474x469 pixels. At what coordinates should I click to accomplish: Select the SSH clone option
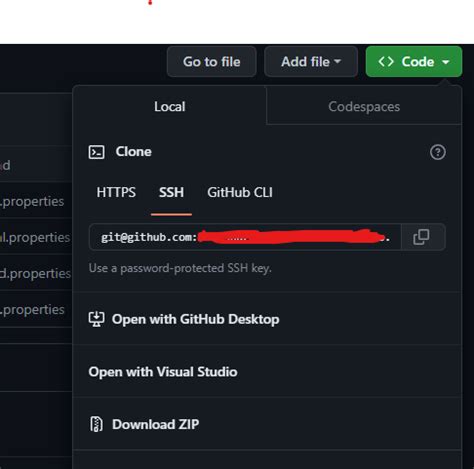(x=171, y=192)
